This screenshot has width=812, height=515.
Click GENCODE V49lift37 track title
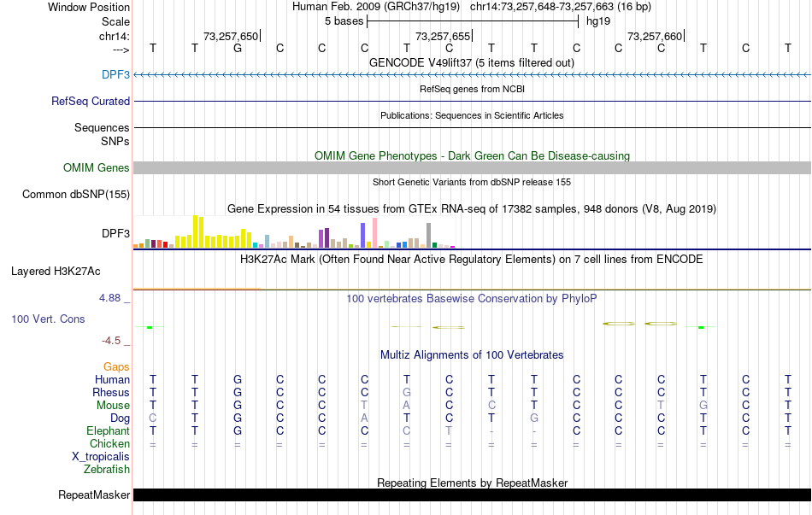tap(471, 62)
